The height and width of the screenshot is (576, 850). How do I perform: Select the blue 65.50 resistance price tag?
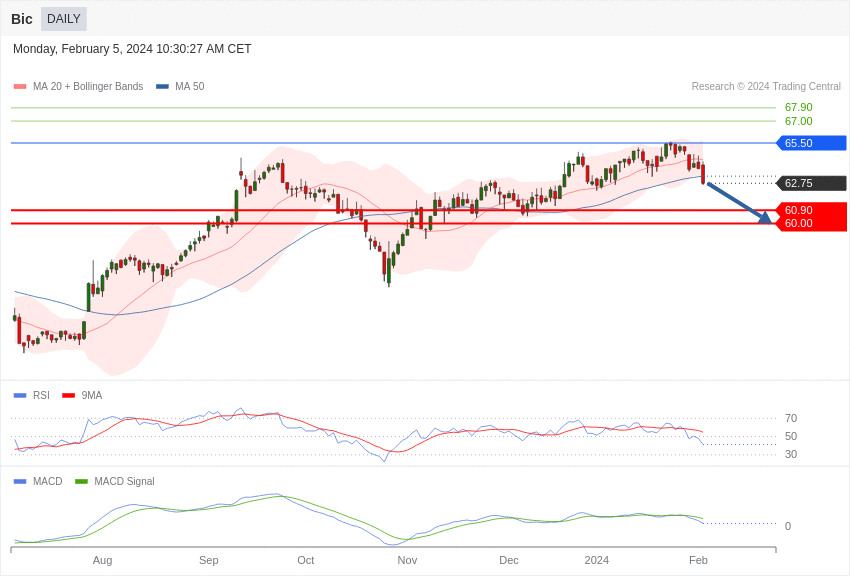coord(812,143)
